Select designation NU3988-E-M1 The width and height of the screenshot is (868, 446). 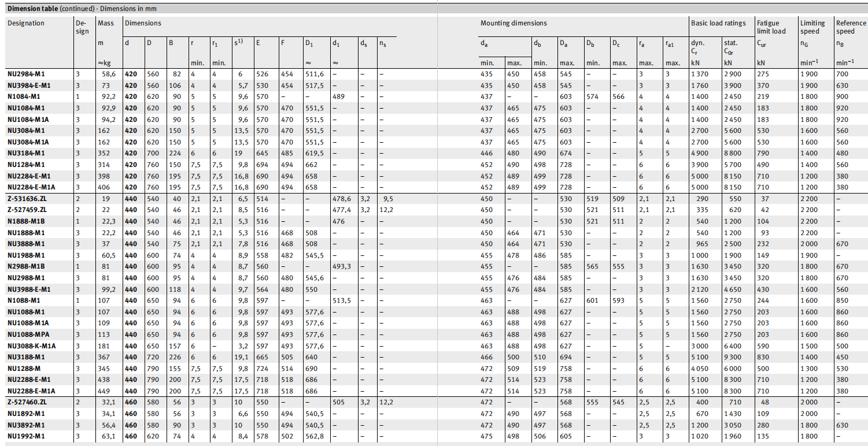coord(29,289)
